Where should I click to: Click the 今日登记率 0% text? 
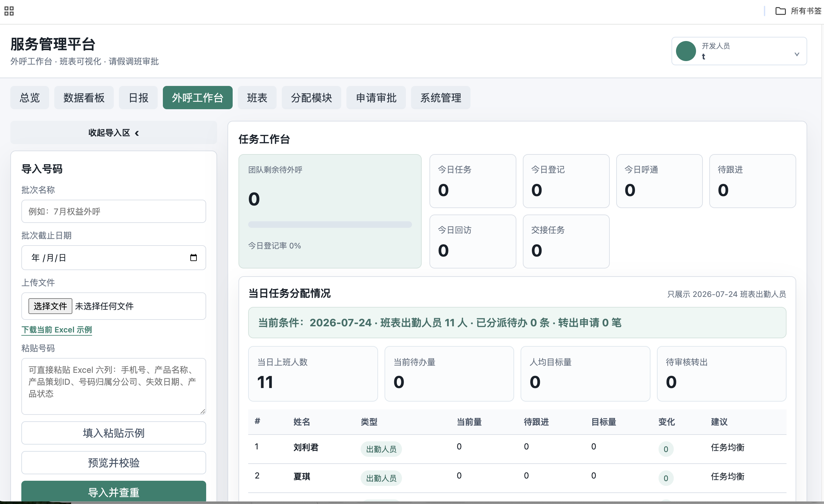(275, 246)
